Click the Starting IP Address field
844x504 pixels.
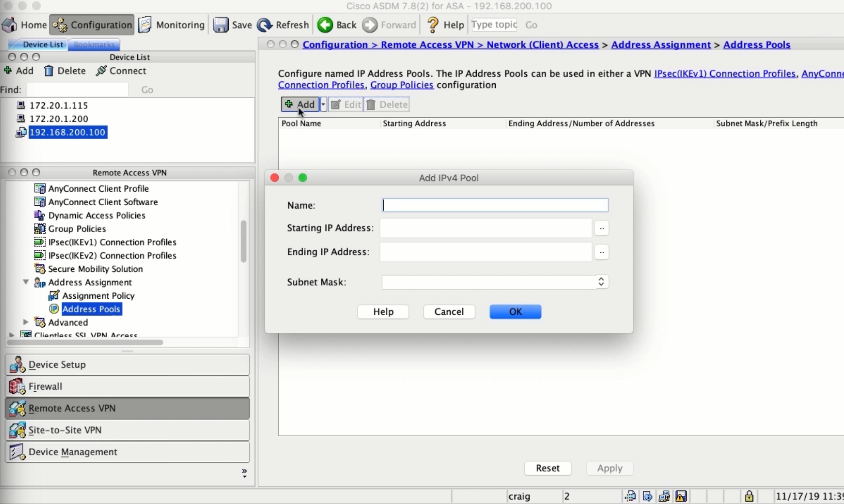[x=486, y=228]
